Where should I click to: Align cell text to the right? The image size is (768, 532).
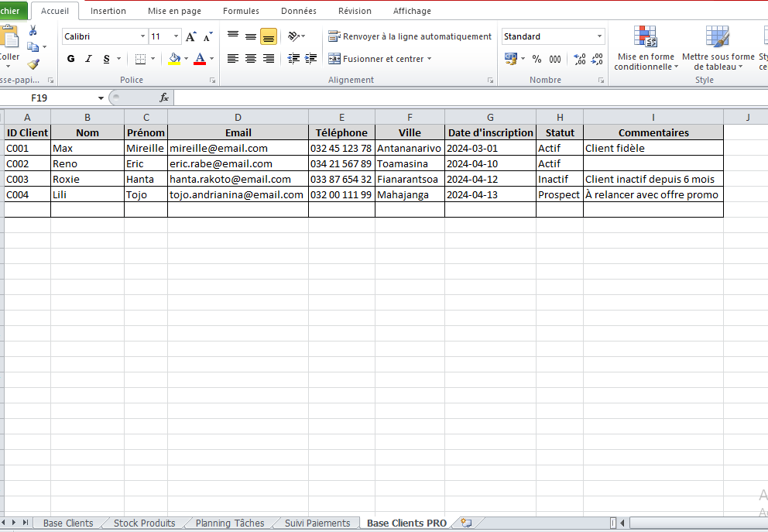269,59
